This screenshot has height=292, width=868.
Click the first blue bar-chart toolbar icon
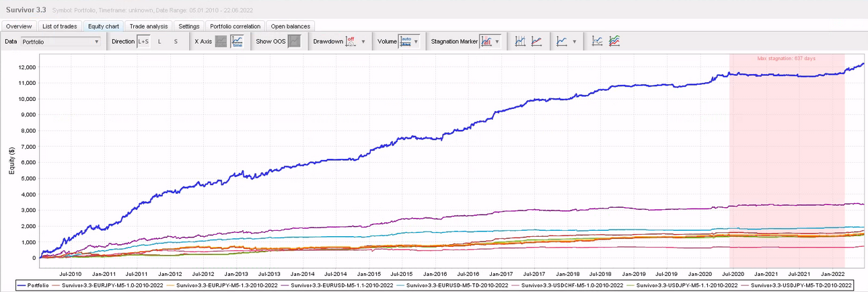520,42
